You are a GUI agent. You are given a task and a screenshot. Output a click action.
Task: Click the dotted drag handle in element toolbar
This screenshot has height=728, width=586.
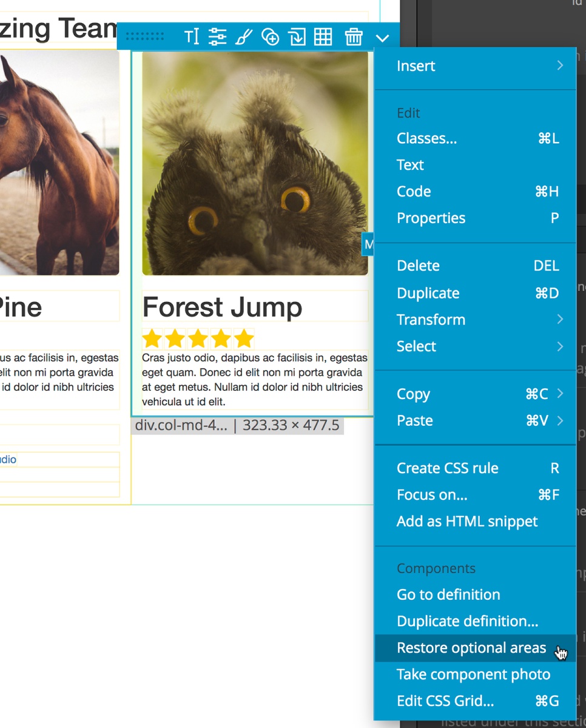click(144, 37)
